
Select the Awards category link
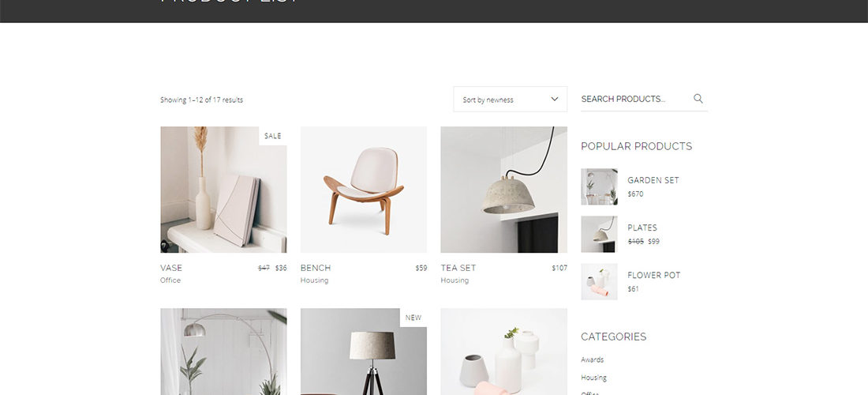tap(593, 359)
